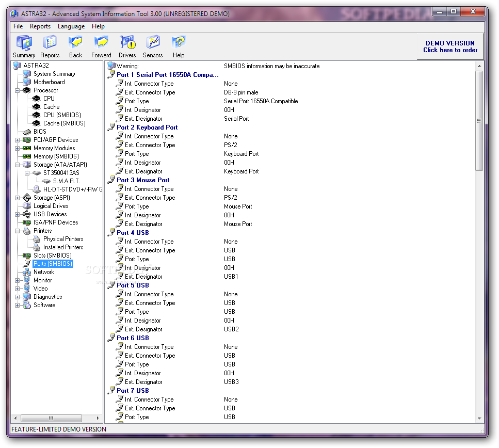Select Ports (SMBIOS) in tree
The image size is (499, 448).
[53, 264]
